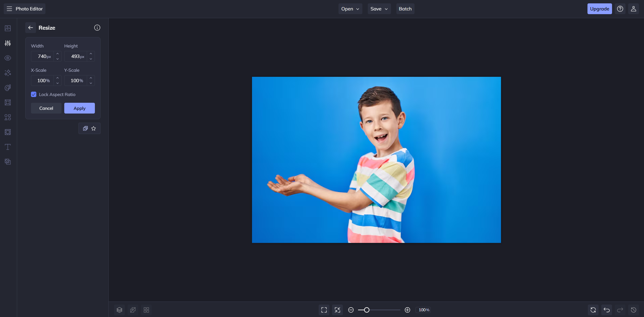Show the eye tool panel in sidebar
The height and width of the screenshot is (317, 644).
click(x=7, y=58)
